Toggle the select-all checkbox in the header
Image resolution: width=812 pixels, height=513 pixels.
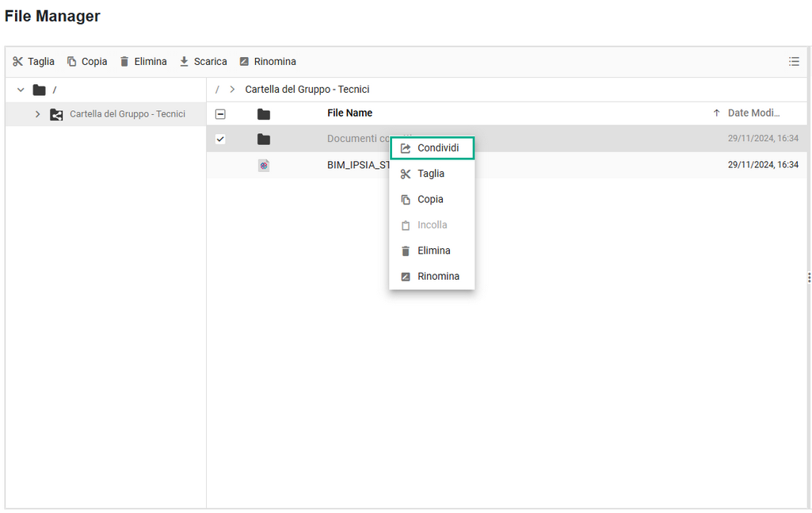[x=220, y=113]
